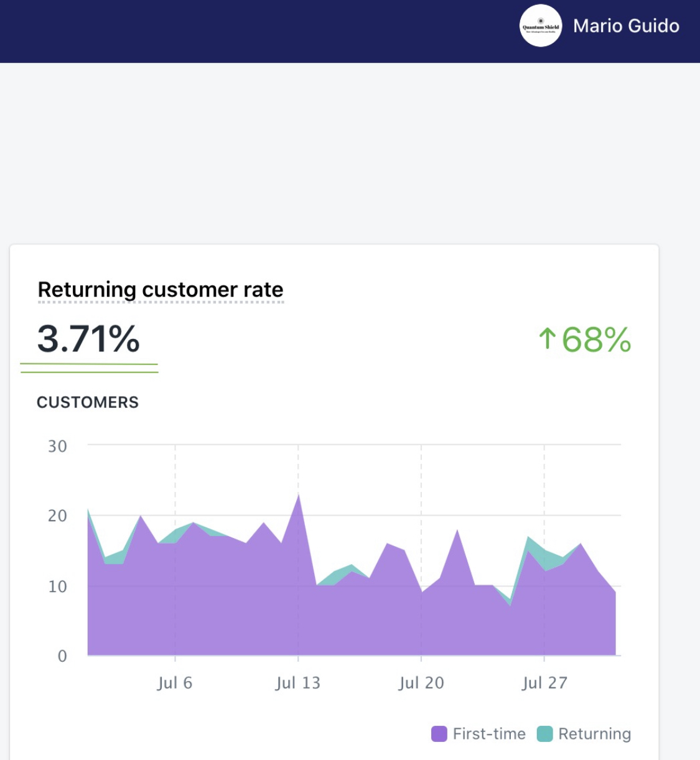Toggle the Returning series legend label
This screenshot has height=760, width=700.
[594, 734]
